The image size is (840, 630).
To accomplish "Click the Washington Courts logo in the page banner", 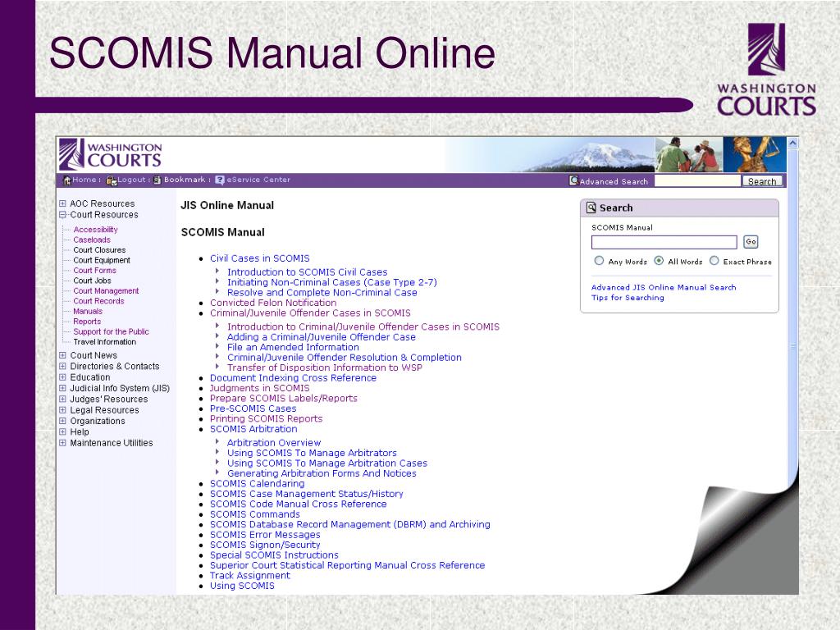I will coord(111,154).
